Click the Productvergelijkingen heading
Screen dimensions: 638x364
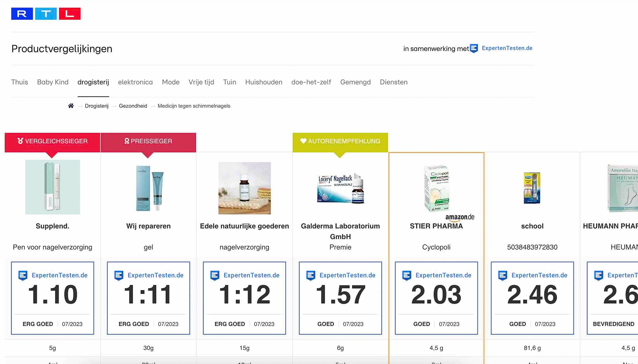(x=62, y=49)
